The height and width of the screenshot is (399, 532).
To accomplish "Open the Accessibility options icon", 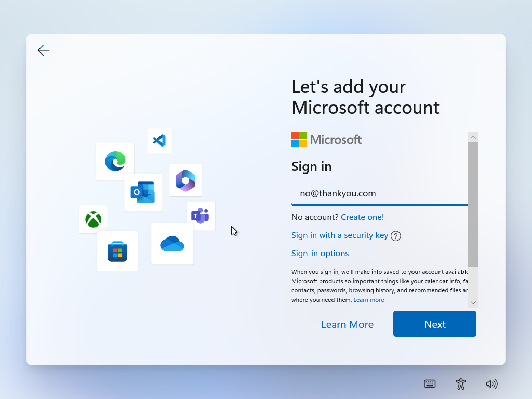I will [x=460, y=384].
